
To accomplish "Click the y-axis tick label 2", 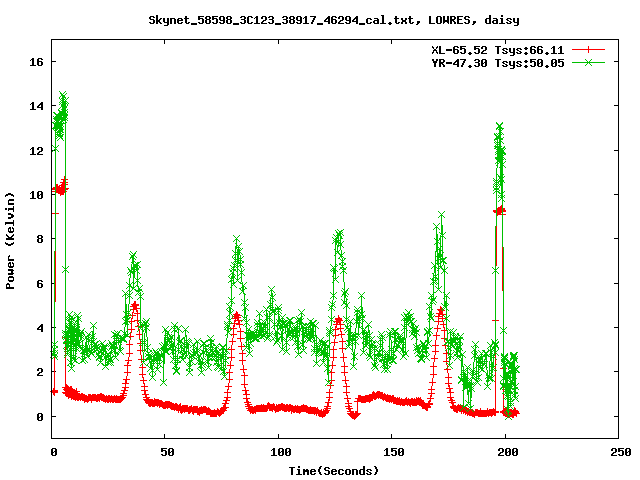I will (x=40, y=372).
